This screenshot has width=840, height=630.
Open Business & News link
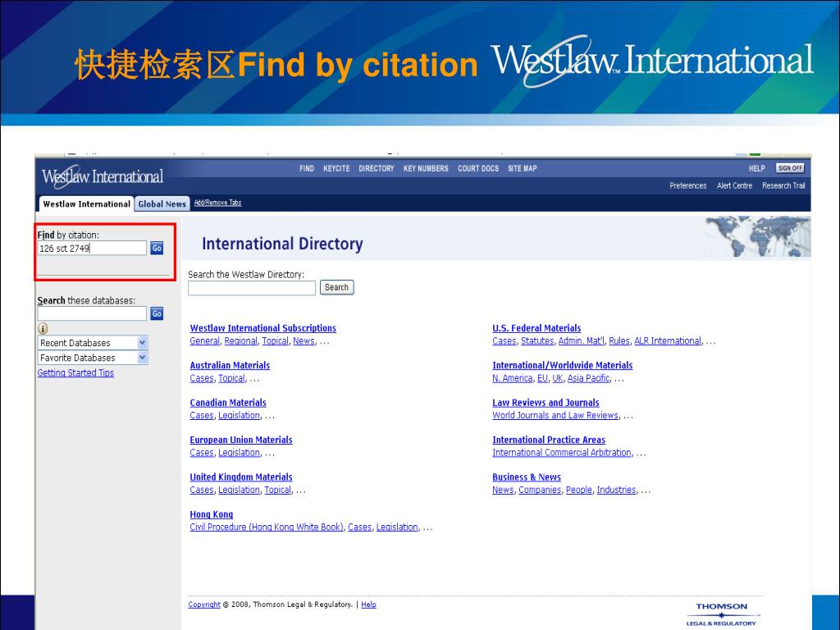click(527, 477)
